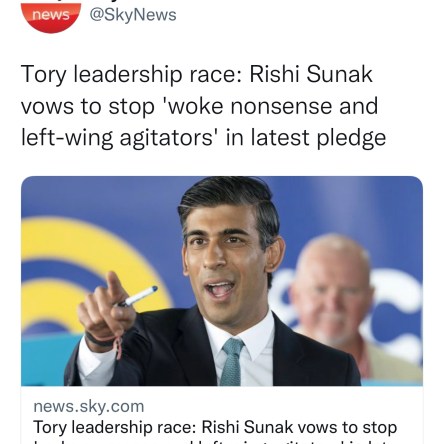The image size is (444, 444).
Task: Open the article preview image of Rishi Sunak
Action: tap(222, 281)
